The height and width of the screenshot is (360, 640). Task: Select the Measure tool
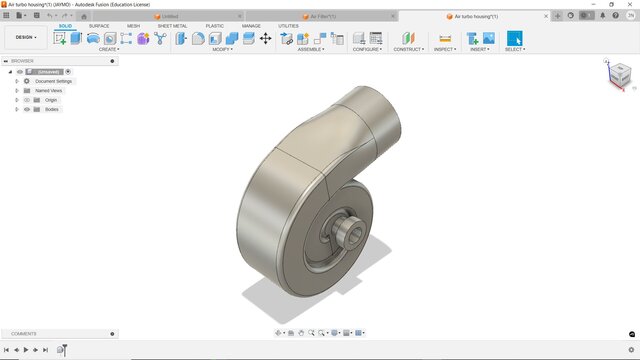(445, 38)
